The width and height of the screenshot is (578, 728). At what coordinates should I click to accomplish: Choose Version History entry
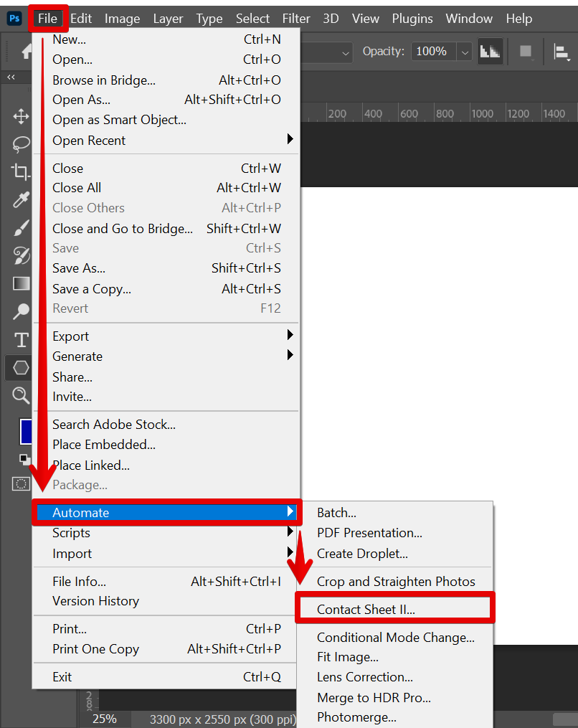coord(166,601)
